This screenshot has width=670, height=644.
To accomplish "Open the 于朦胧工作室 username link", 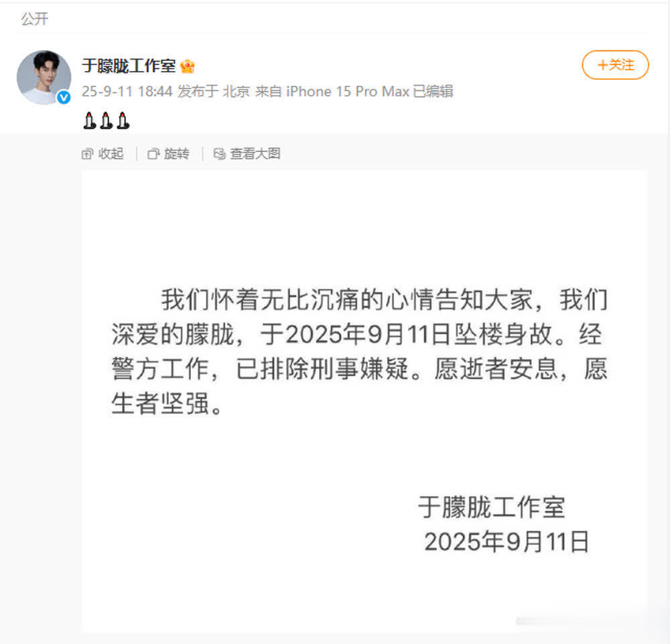I will click(x=129, y=66).
